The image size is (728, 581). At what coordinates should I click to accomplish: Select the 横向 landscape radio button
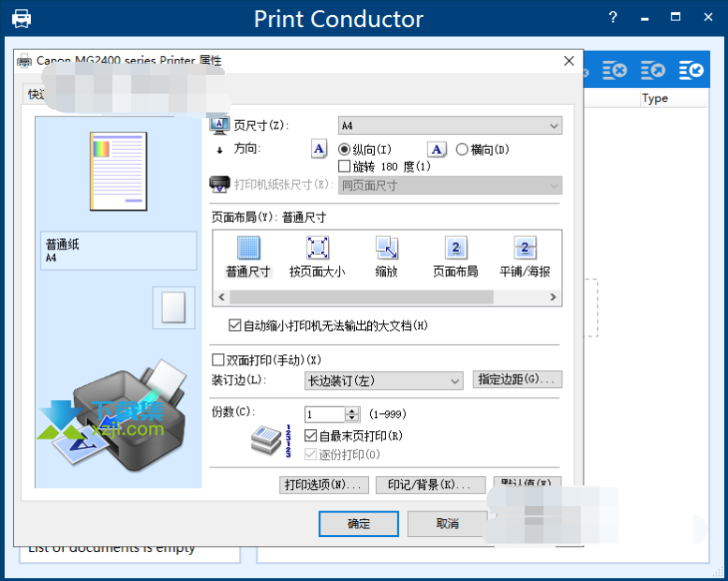pos(462,150)
